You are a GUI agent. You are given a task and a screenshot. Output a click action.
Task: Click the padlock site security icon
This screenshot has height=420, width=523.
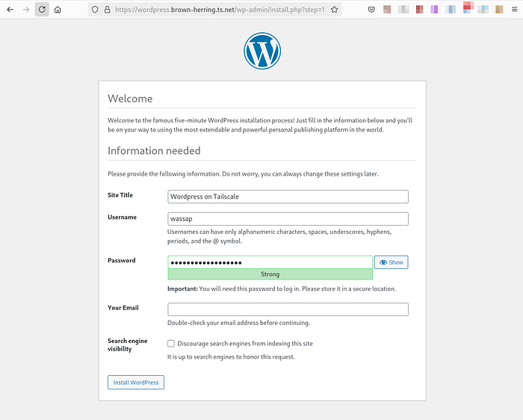point(107,10)
